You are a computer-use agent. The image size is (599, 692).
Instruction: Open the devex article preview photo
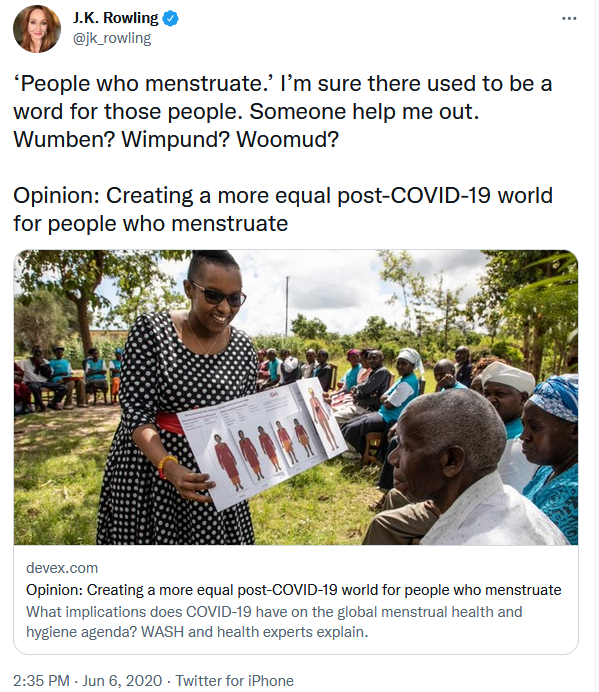(296, 397)
